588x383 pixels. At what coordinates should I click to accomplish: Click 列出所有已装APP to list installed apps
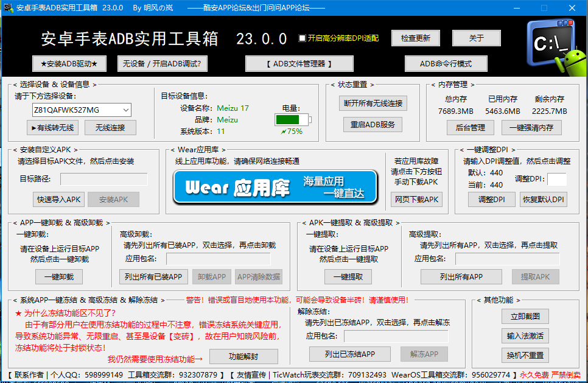(x=154, y=276)
